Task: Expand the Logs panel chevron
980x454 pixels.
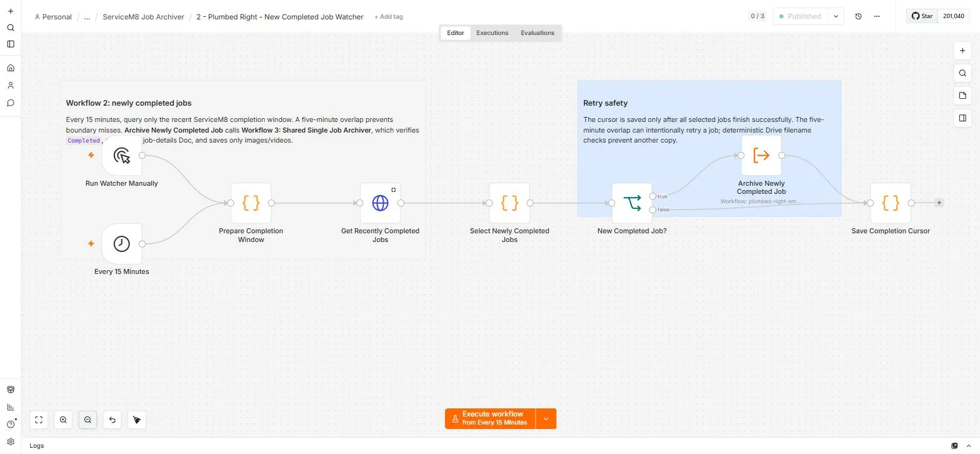Action: click(x=969, y=446)
